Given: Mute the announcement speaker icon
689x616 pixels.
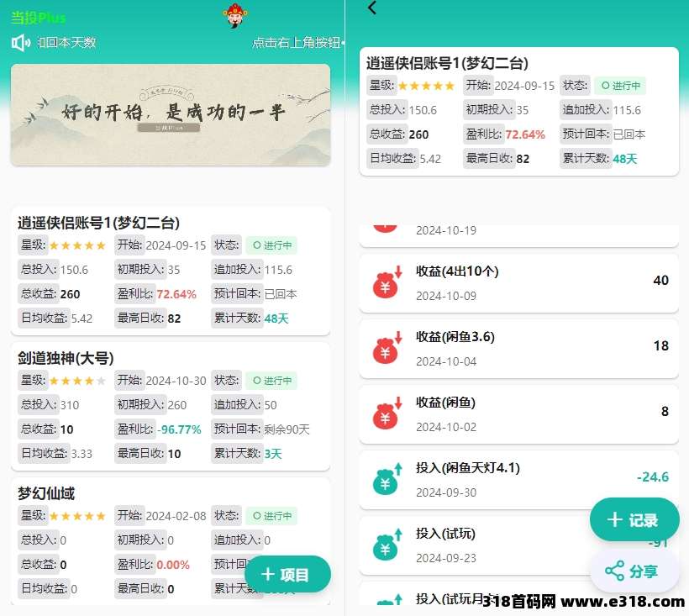Looking at the screenshot, I should pos(18,43).
